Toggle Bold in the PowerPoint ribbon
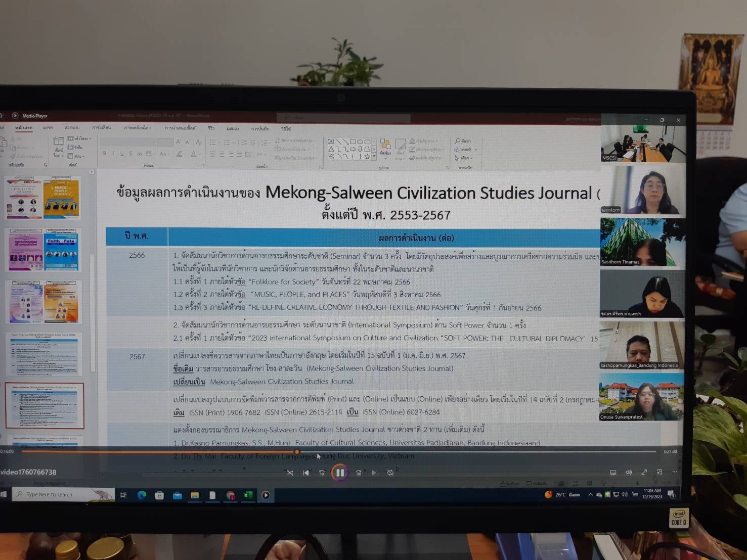Viewport: 747px width, 560px height. coord(105,153)
